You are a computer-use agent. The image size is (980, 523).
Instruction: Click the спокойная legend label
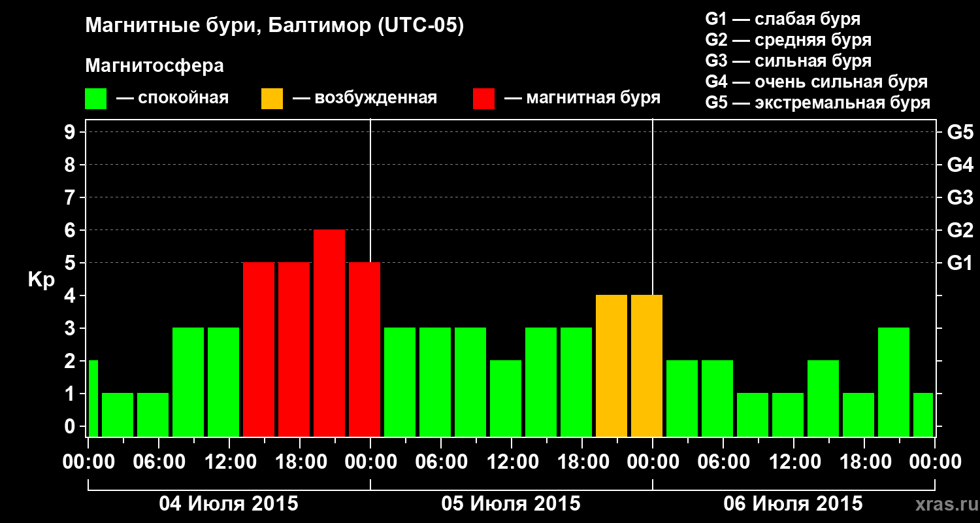pos(183,99)
